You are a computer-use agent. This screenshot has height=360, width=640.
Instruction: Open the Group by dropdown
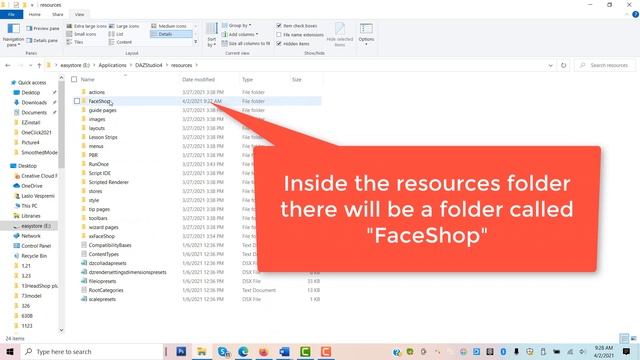coord(237,25)
